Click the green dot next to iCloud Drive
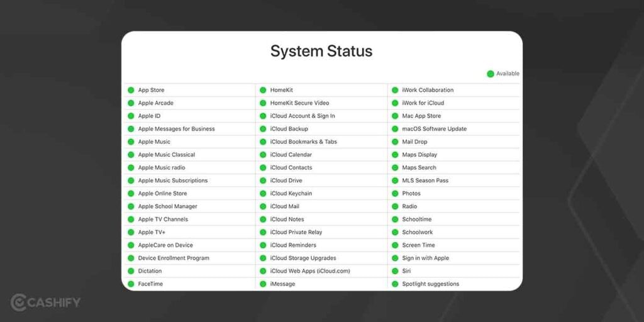 coord(263,180)
